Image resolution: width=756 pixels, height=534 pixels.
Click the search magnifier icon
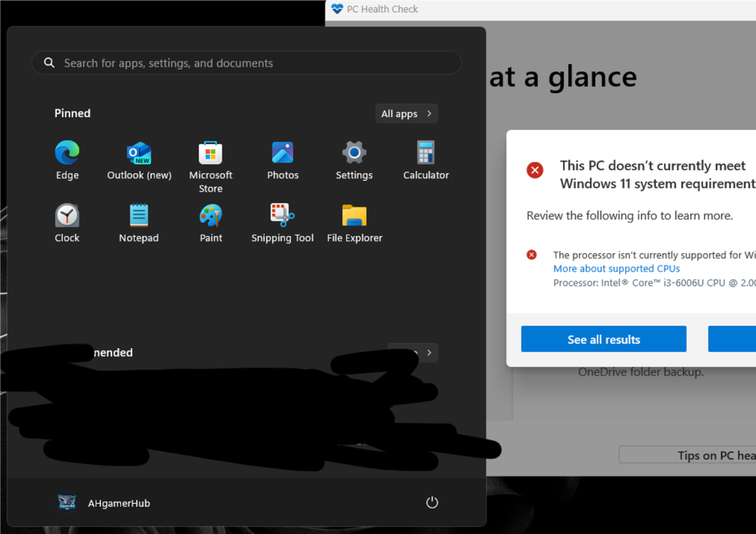(49, 63)
